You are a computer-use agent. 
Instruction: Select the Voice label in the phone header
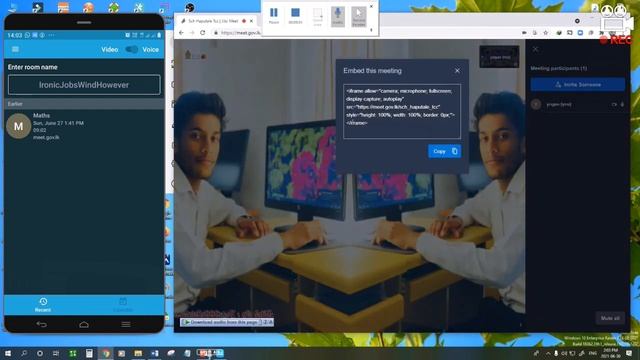tap(150, 49)
